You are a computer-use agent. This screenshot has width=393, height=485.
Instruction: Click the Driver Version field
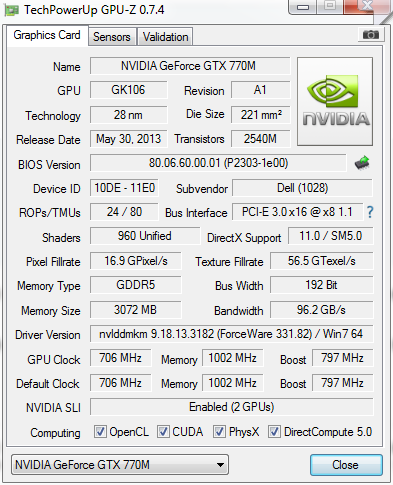pos(232,334)
